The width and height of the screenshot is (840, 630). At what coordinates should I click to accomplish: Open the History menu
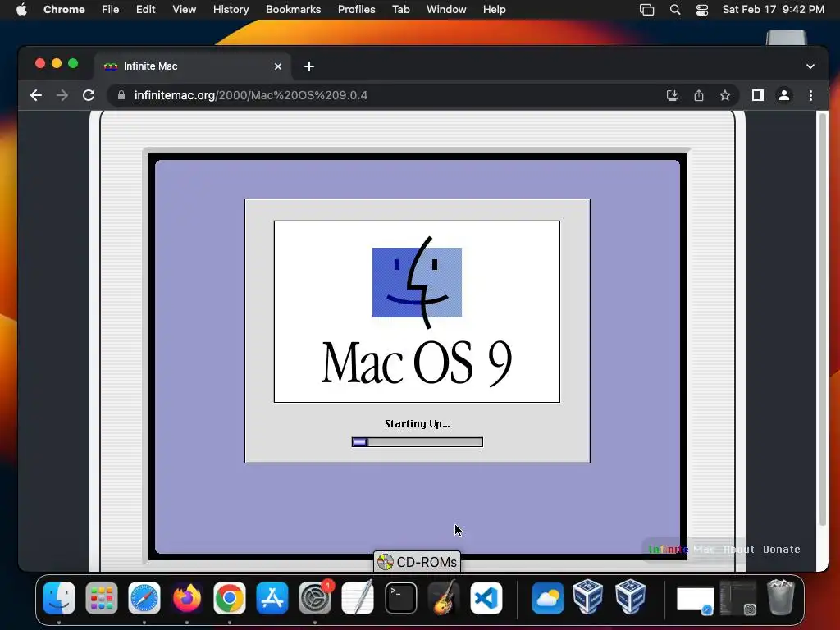[231, 10]
